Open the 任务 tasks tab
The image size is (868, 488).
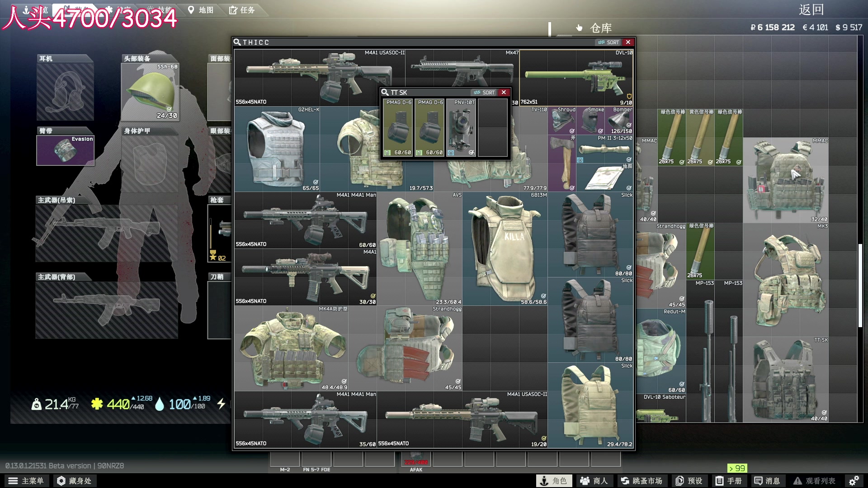coord(242,10)
